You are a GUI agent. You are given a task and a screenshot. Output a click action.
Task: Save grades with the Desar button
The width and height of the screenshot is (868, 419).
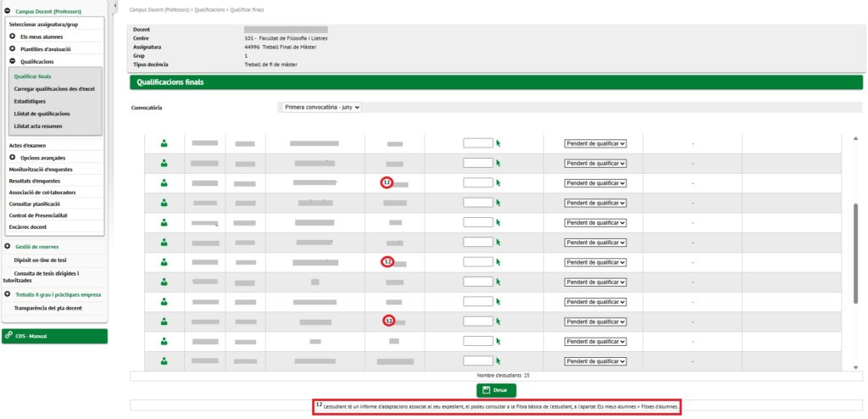(x=496, y=390)
